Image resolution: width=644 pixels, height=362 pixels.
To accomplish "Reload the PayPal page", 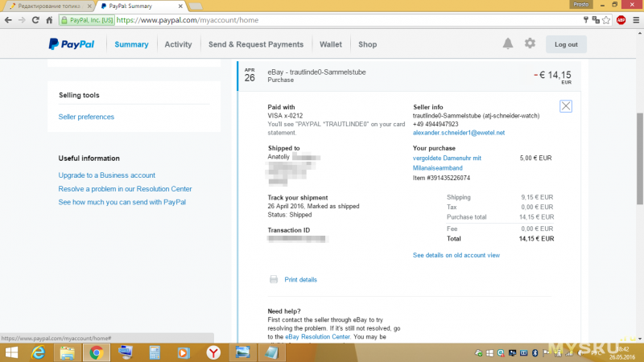I will pyautogui.click(x=35, y=20).
